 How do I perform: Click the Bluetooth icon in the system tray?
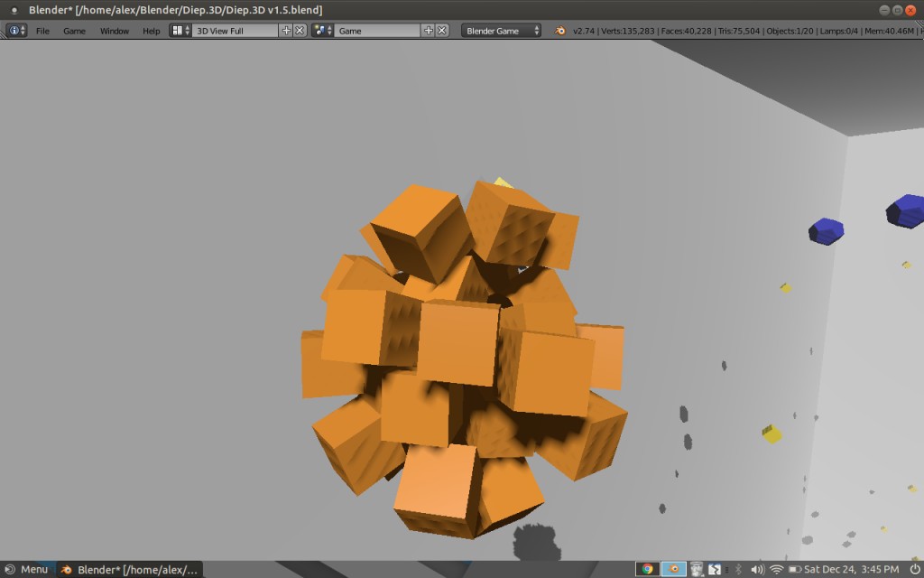(x=739, y=569)
